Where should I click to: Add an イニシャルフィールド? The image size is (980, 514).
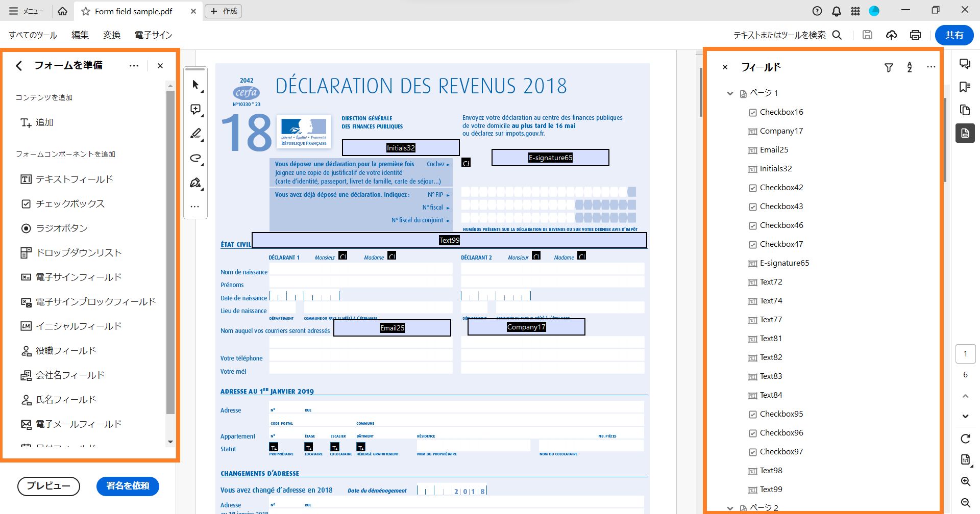pyautogui.click(x=71, y=326)
